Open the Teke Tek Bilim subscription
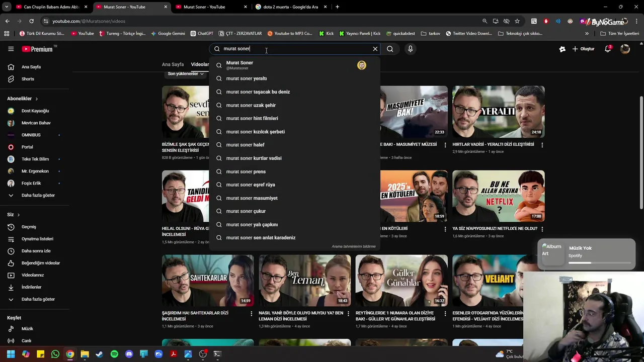The width and height of the screenshot is (644, 362). pos(35,159)
